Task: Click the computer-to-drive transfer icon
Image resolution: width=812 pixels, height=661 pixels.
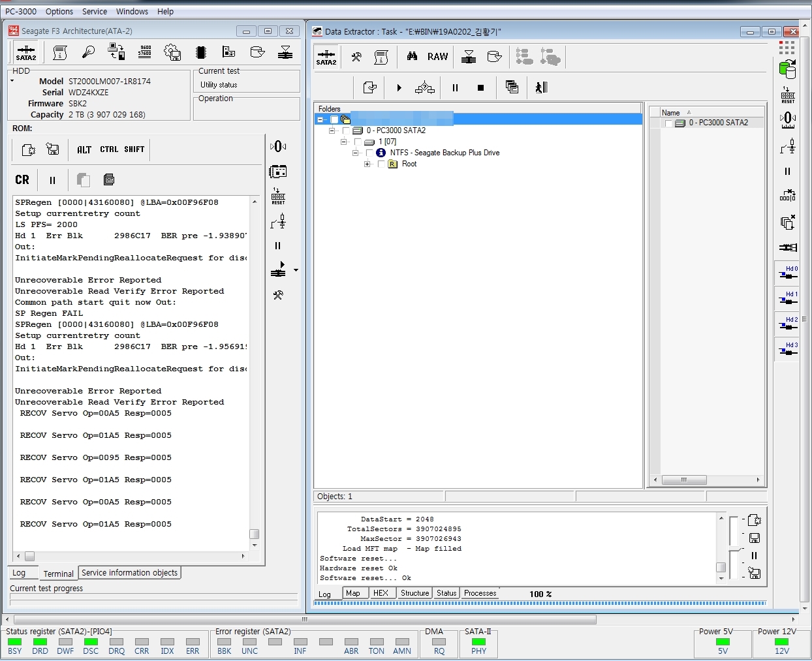Action: [116, 52]
